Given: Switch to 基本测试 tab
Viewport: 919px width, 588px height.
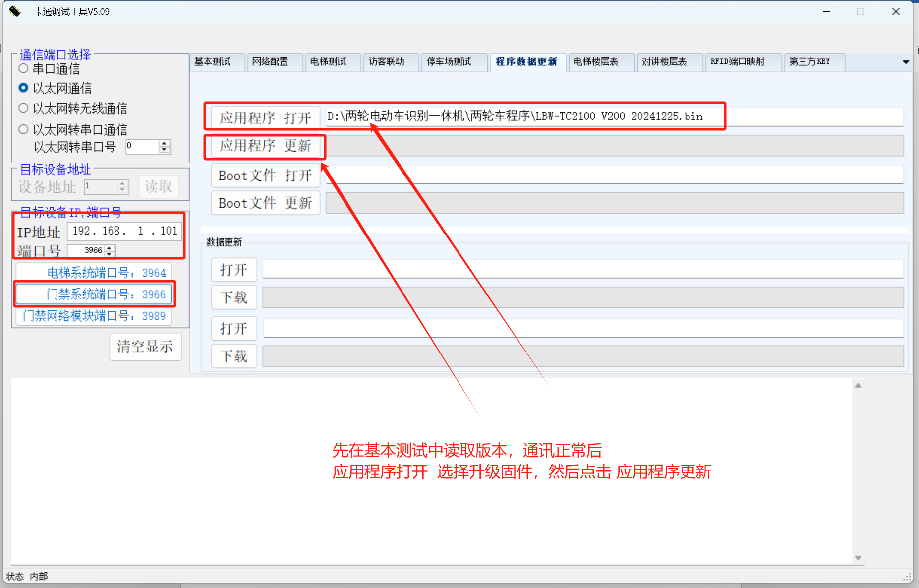Looking at the screenshot, I should 213,62.
